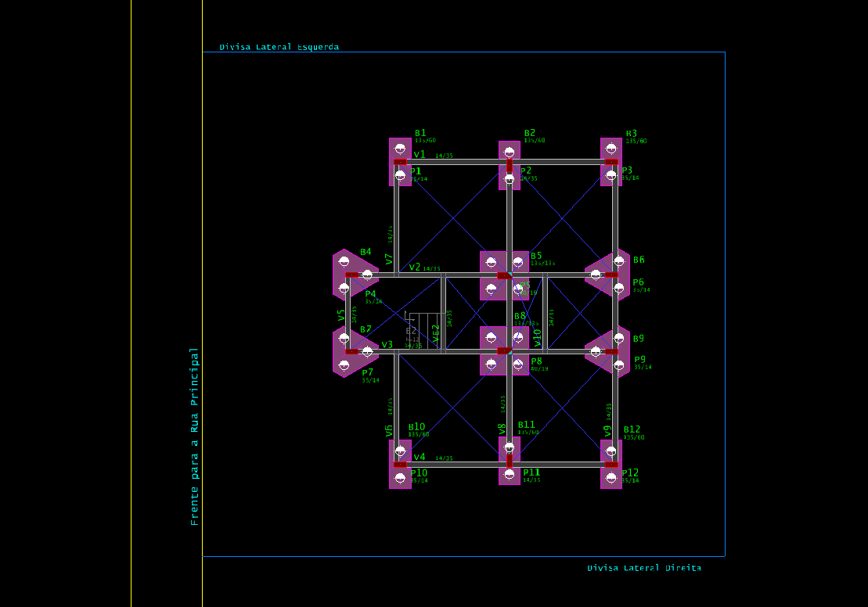The image size is (868, 607).
Task: Select the B1 foundation block label
Action: tap(420, 133)
